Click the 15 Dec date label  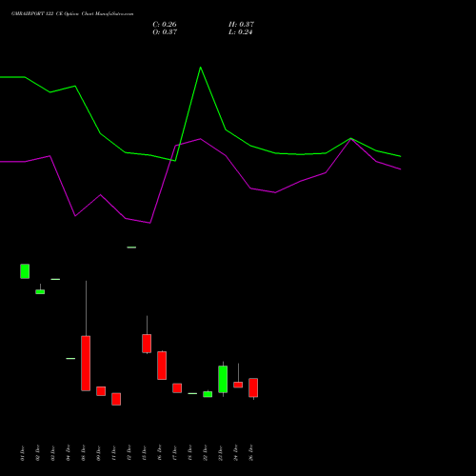pos(144,453)
